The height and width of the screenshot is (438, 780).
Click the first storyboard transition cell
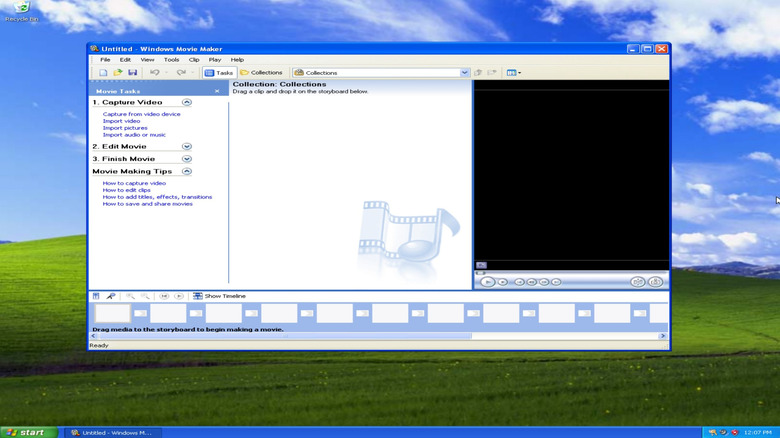click(x=141, y=314)
